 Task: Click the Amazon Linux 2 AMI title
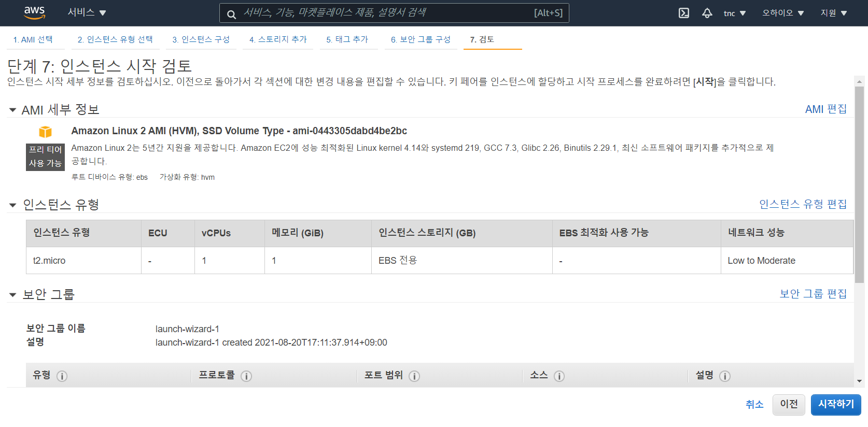coord(239,131)
